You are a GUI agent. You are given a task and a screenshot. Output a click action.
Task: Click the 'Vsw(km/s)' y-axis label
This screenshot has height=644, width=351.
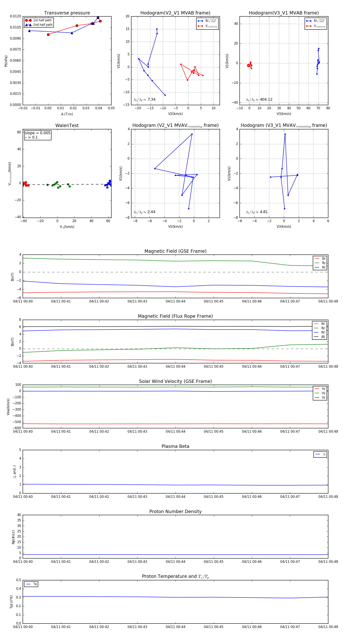point(8,407)
